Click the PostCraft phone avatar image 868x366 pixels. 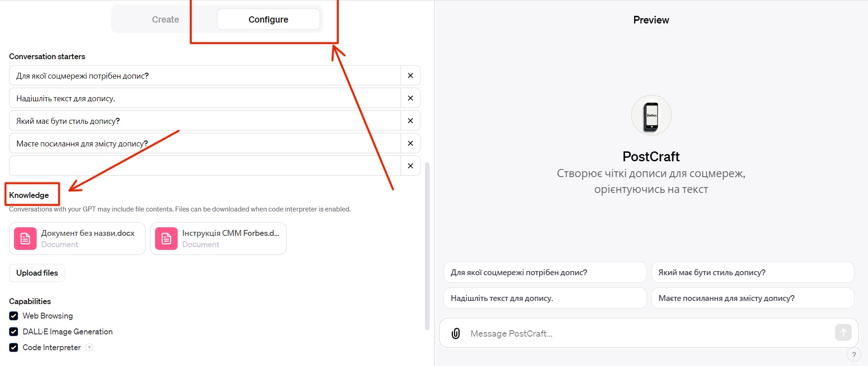tap(651, 115)
